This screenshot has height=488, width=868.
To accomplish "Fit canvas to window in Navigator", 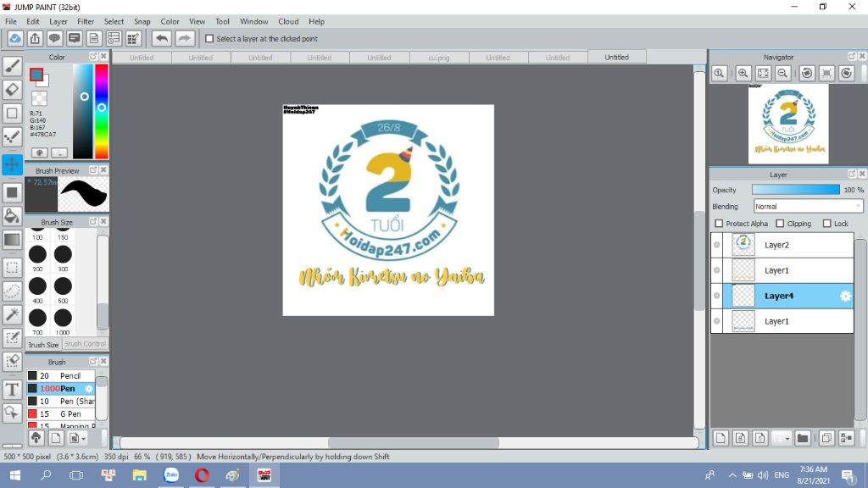I will [763, 73].
